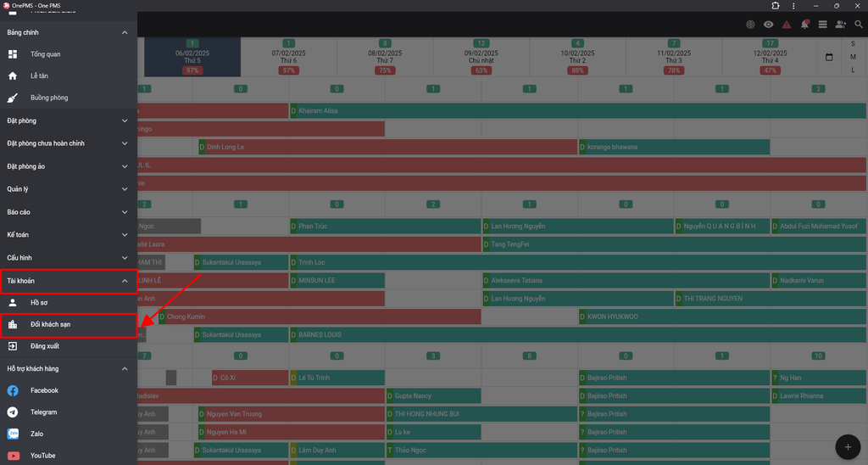The width and height of the screenshot is (868, 465).
Task: Open calendar date picker icon
Action: click(x=829, y=57)
